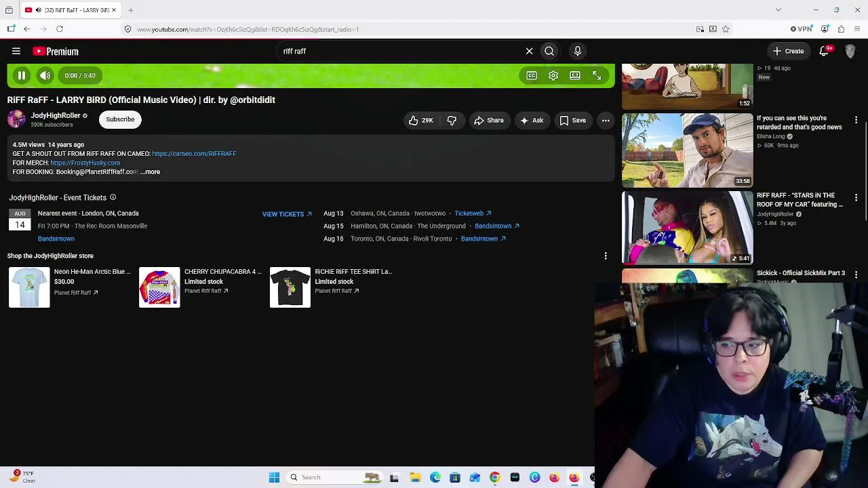Screen dimensions: 868x488
Task: Reload the browser page
Action: point(60,29)
